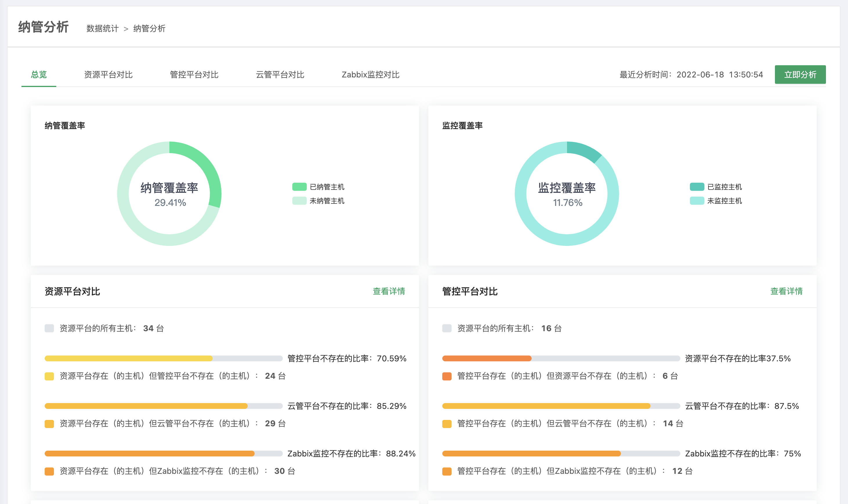Click the gray swatch beside 16 台
The width and height of the screenshot is (848, 504).
pyautogui.click(x=447, y=329)
